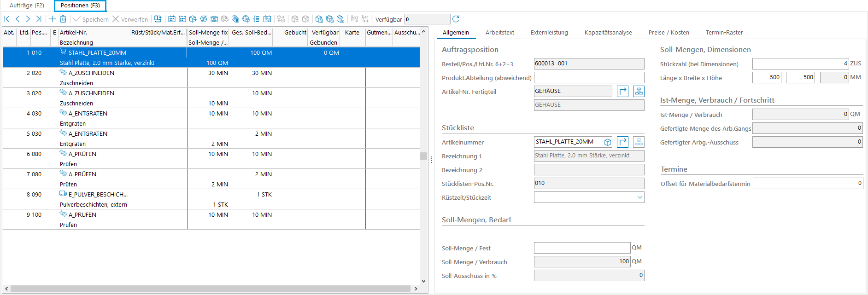The height and width of the screenshot is (295, 868).
Task: Click the positions list scroll-down arrow
Action: [x=423, y=281]
